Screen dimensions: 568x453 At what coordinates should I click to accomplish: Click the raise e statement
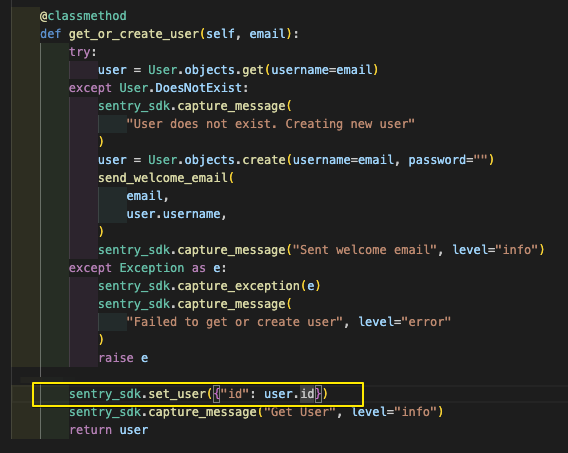point(123,358)
